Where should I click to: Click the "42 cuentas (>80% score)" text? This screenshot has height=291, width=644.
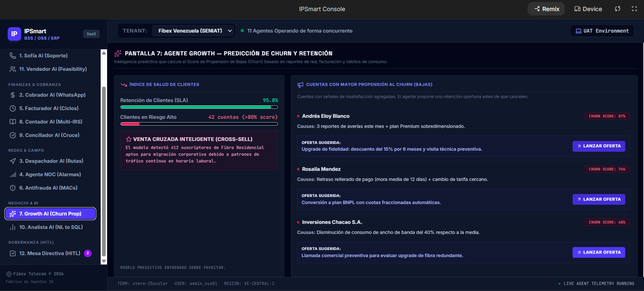243,117
